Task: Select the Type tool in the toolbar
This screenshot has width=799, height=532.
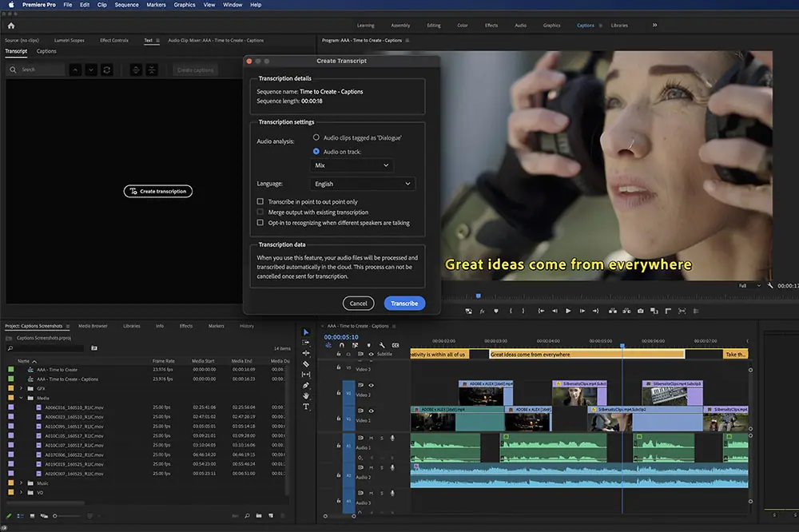Action: click(x=306, y=407)
